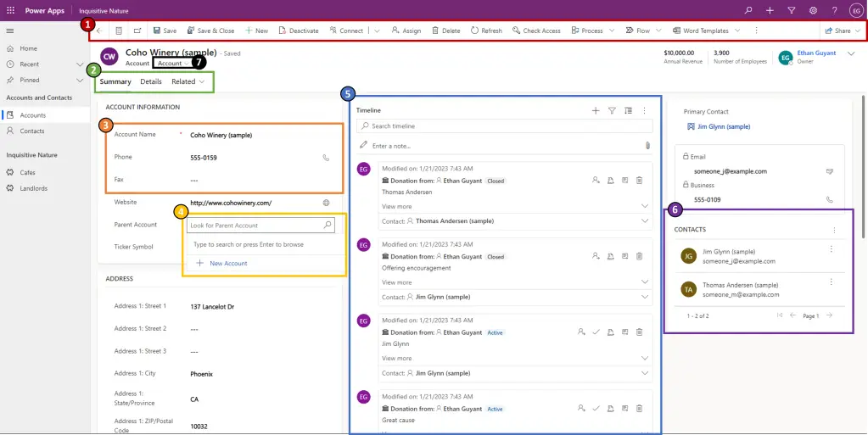Expand the header fields chevron near Owner
Viewport: 868px width, 435px height.
click(851, 53)
